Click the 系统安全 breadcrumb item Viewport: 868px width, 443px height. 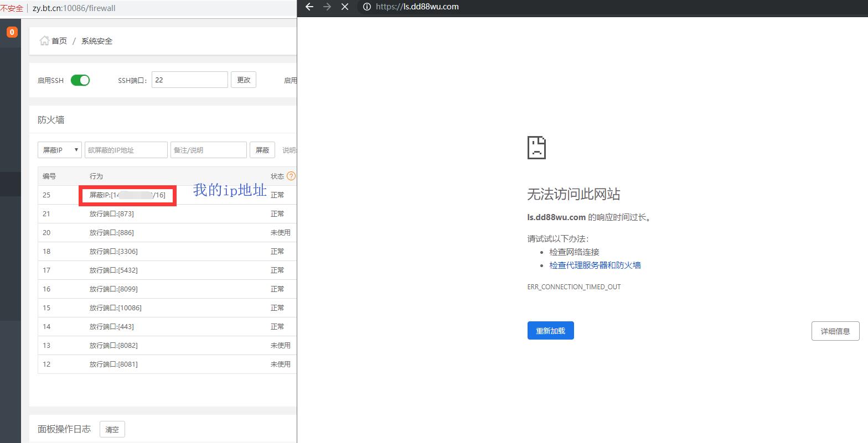97,41
